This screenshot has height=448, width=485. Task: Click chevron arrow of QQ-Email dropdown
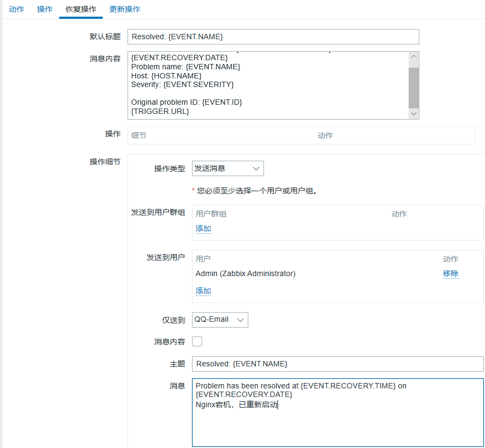click(240, 320)
